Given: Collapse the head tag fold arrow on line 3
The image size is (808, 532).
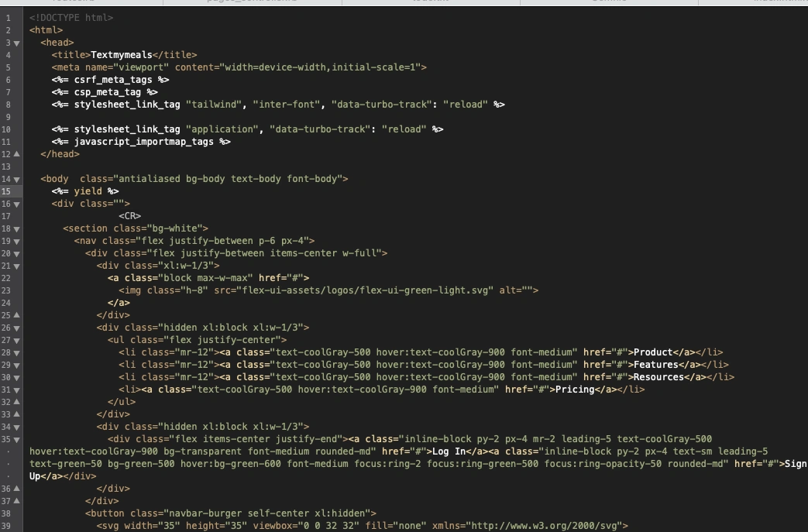Looking at the screenshot, I should pos(17,43).
